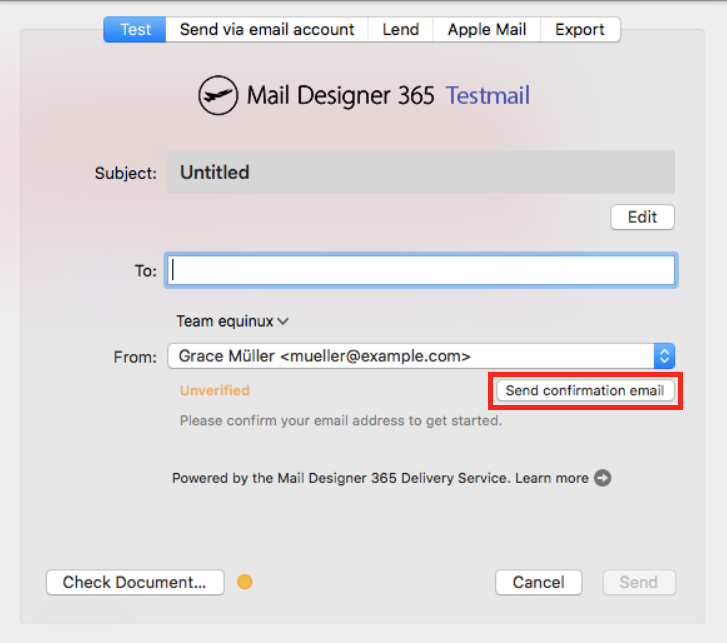
Task: Click the Learn more arrow icon
Action: [x=603, y=478]
